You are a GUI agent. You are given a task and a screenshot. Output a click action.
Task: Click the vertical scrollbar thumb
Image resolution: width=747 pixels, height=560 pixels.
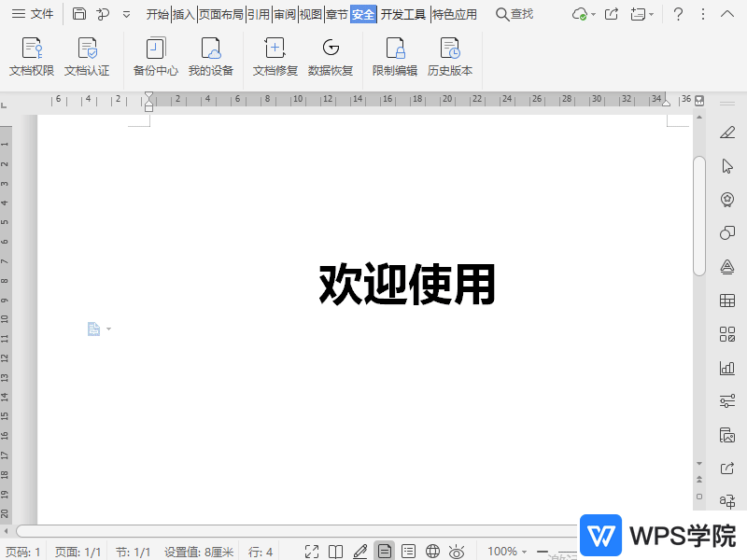699,215
